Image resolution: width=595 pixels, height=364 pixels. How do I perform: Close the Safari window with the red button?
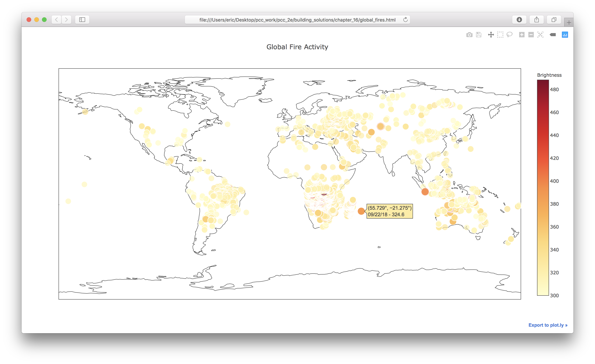click(x=29, y=20)
